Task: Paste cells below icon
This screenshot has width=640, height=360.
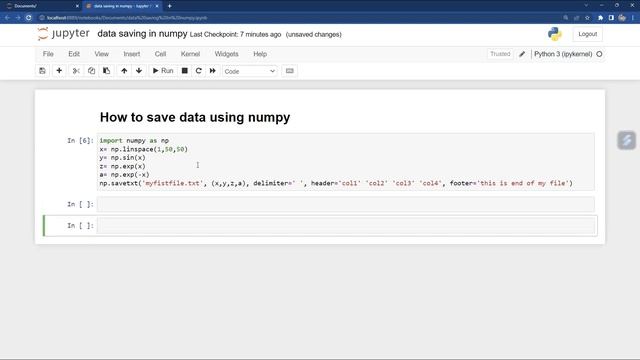Action: pyautogui.click(x=107, y=71)
